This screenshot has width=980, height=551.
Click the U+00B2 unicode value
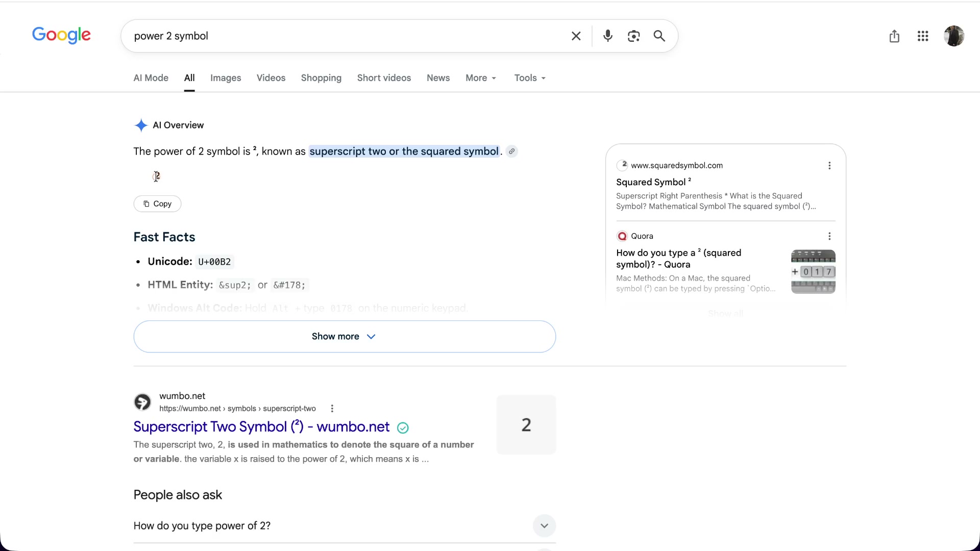point(214,262)
